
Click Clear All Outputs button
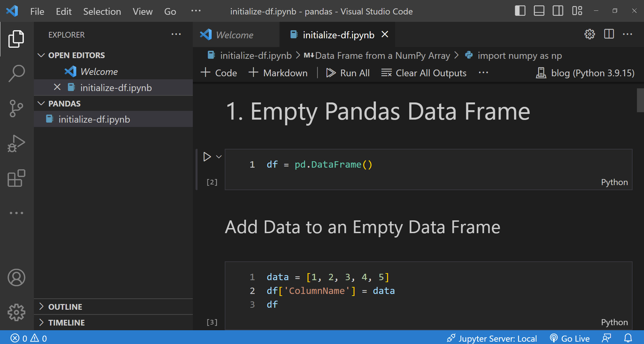424,73
